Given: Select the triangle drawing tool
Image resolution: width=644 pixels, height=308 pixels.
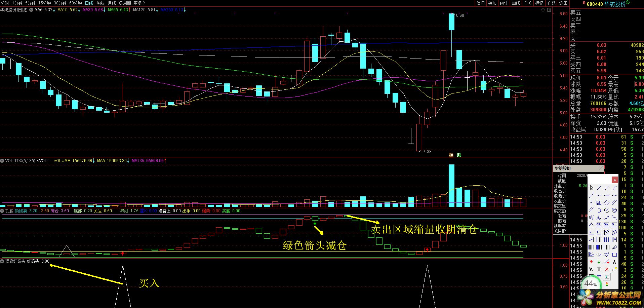Looking at the screenshot, I should click(607, 255).
